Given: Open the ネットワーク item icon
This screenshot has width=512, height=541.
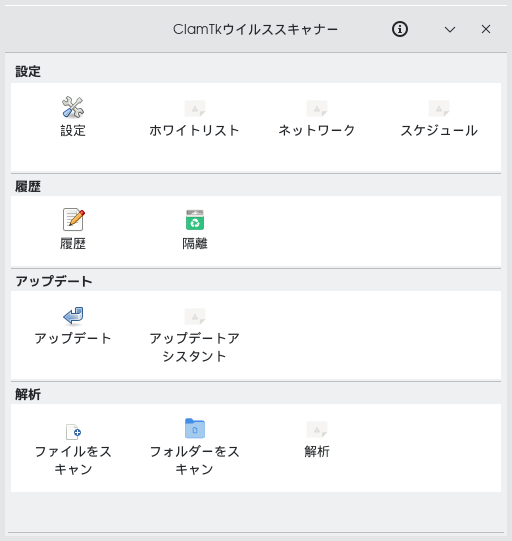Looking at the screenshot, I should click(x=317, y=108).
